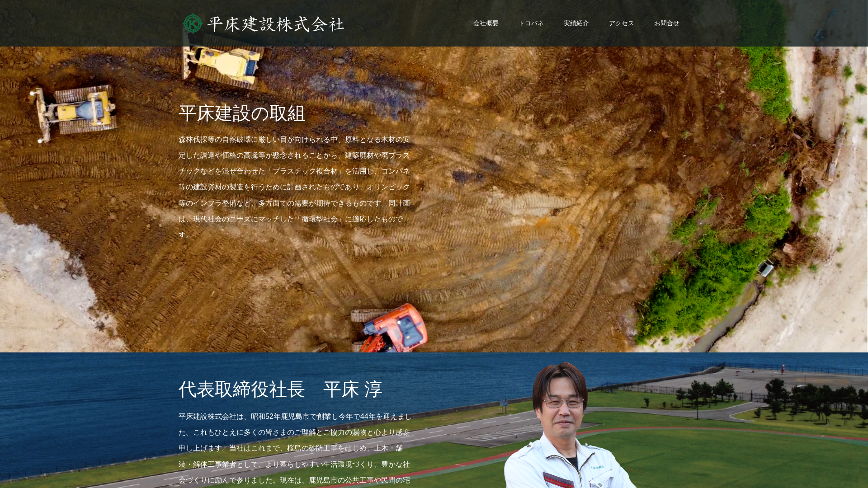868x488 pixels.
Task: Open the 会社概要 menu item
Action: [486, 23]
